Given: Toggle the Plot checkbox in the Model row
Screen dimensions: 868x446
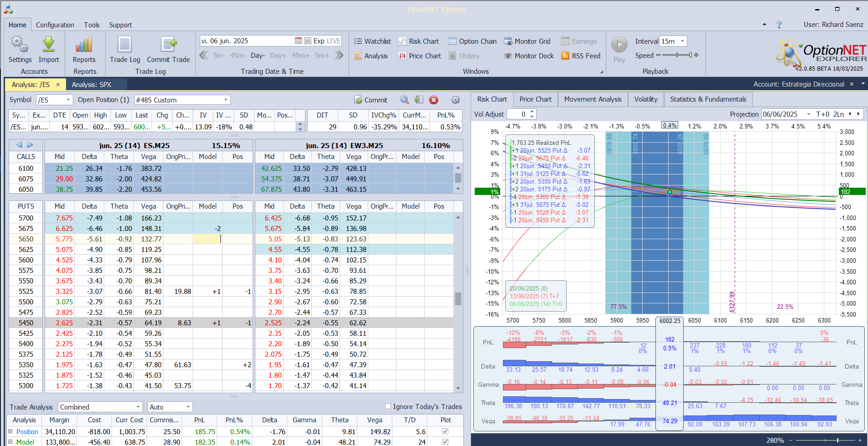Looking at the screenshot, I should pyautogui.click(x=445, y=442).
